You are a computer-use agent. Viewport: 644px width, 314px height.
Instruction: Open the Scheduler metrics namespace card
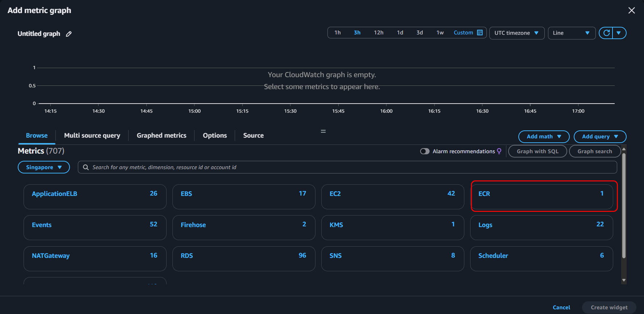pos(541,259)
